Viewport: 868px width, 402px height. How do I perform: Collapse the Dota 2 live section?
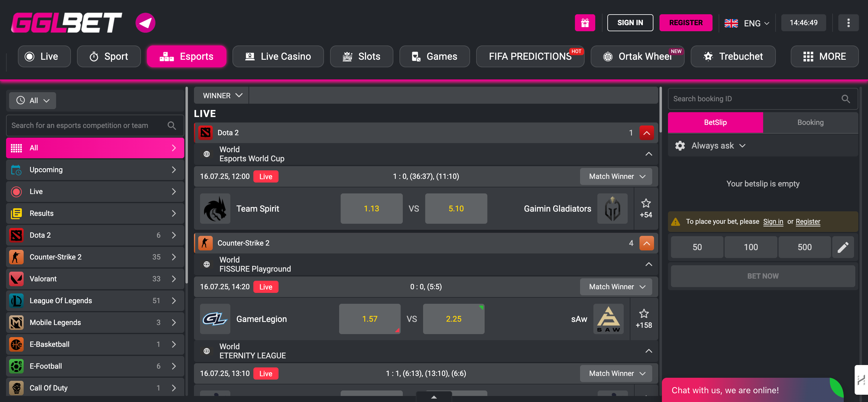646,133
